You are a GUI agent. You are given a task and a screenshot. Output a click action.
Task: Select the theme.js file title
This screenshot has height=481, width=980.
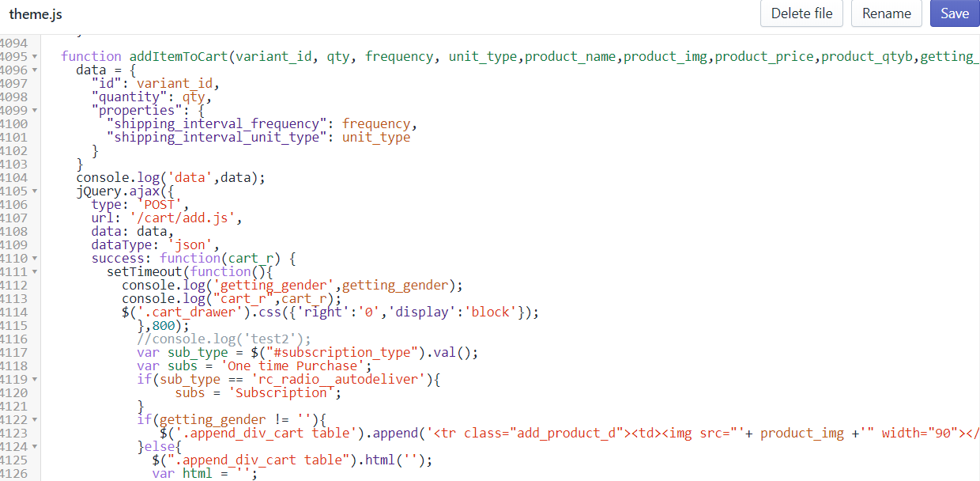point(36,14)
